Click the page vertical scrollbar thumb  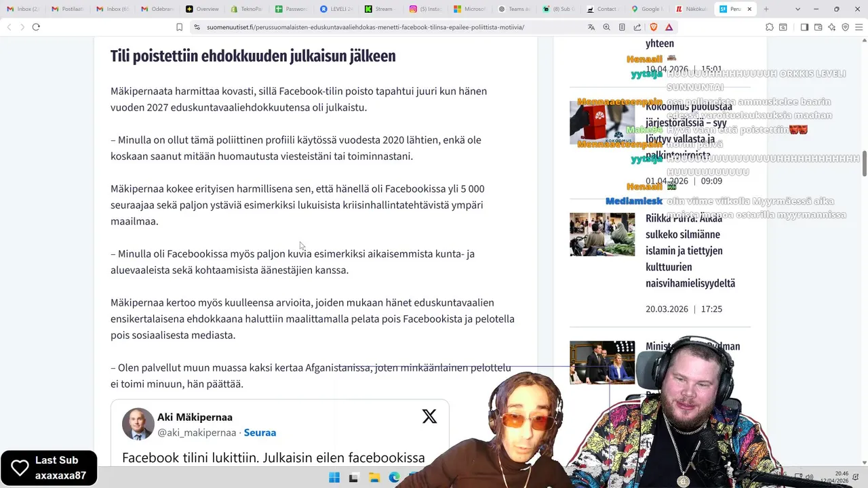(865, 164)
